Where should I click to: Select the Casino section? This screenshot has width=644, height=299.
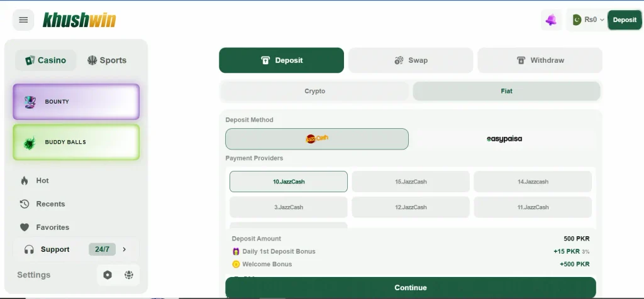(x=45, y=60)
